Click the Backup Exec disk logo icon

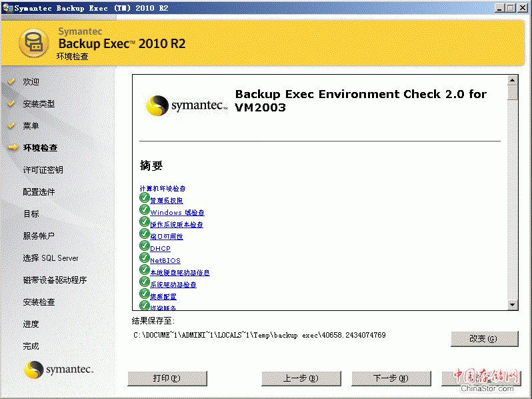pos(32,44)
